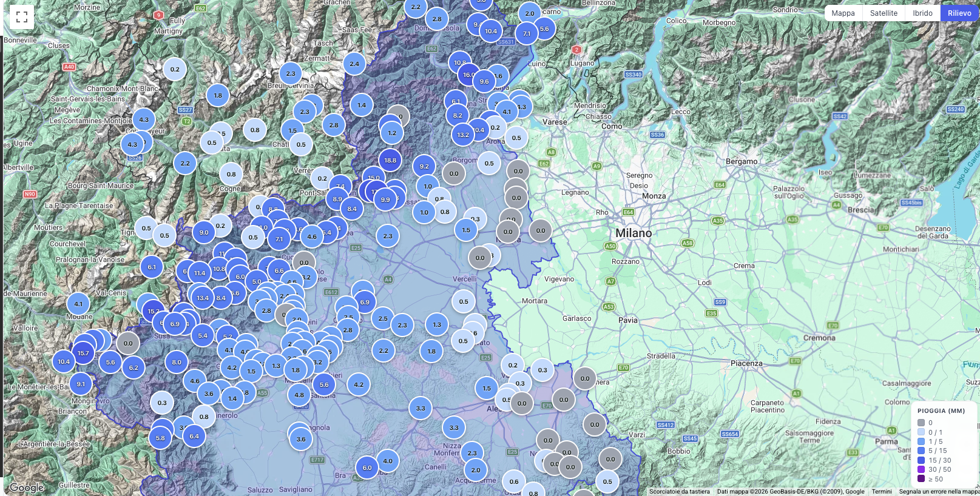Click the 9.0 rain marker
The height and width of the screenshot is (496, 980).
coord(204,233)
